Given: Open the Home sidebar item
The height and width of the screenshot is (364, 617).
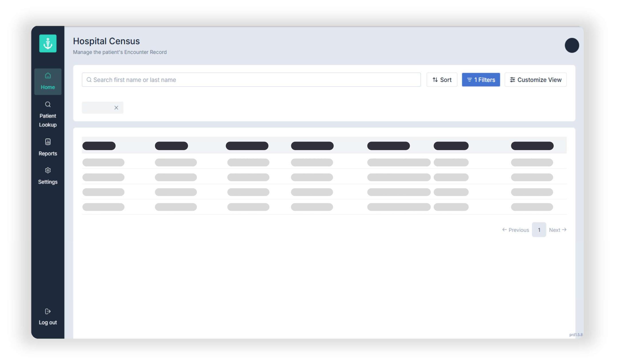Looking at the screenshot, I should pyautogui.click(x=48, y=81).
